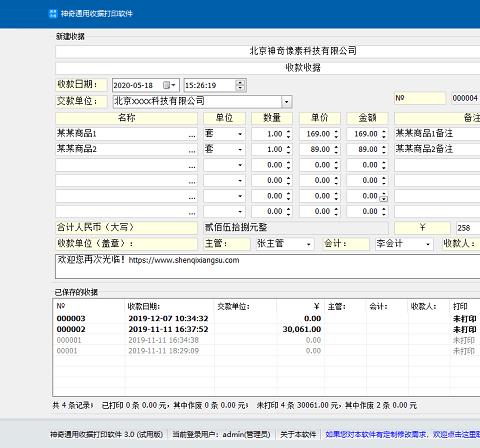This screenshot has height=448, width=480.
Task: Adjust the unit price spinner showing 169.00
Action: point(336,134)
